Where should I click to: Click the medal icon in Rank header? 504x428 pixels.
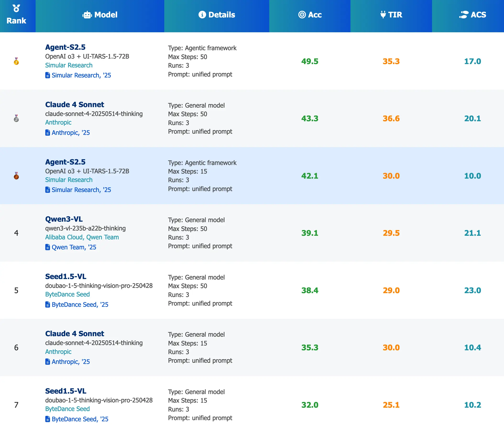point(16,9)
